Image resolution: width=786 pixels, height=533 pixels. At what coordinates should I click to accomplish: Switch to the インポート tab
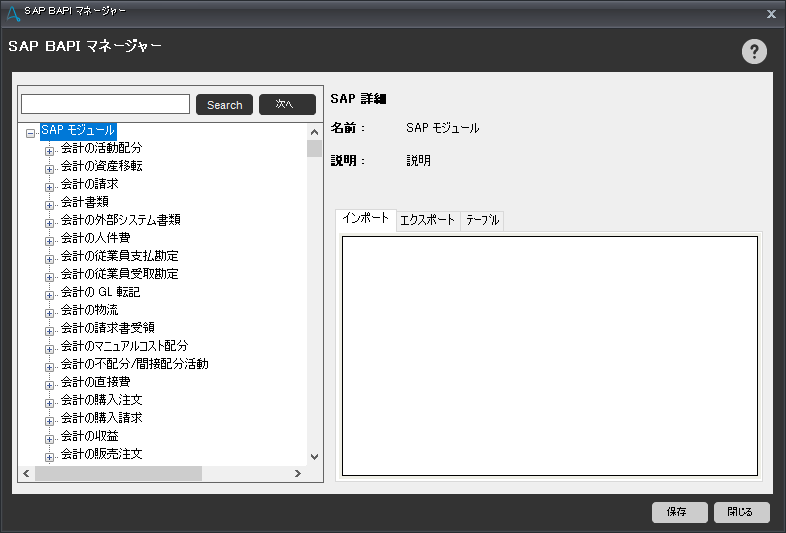click(x=365, y=219)
